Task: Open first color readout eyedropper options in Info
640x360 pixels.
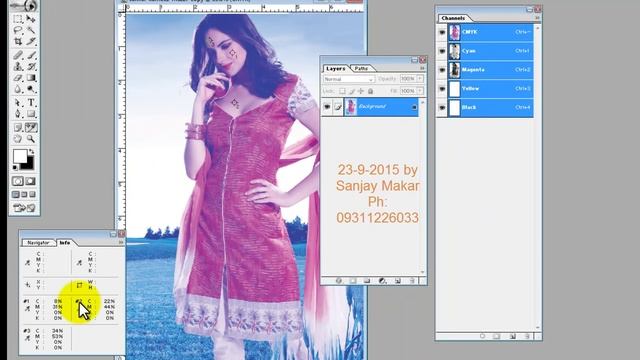Action: point(27,263)
